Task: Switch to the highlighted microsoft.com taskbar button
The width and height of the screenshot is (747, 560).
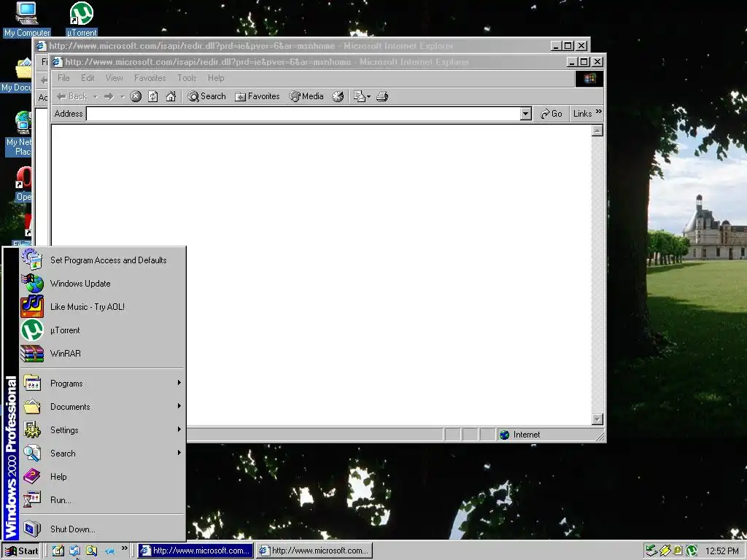Action: point(196,551)
